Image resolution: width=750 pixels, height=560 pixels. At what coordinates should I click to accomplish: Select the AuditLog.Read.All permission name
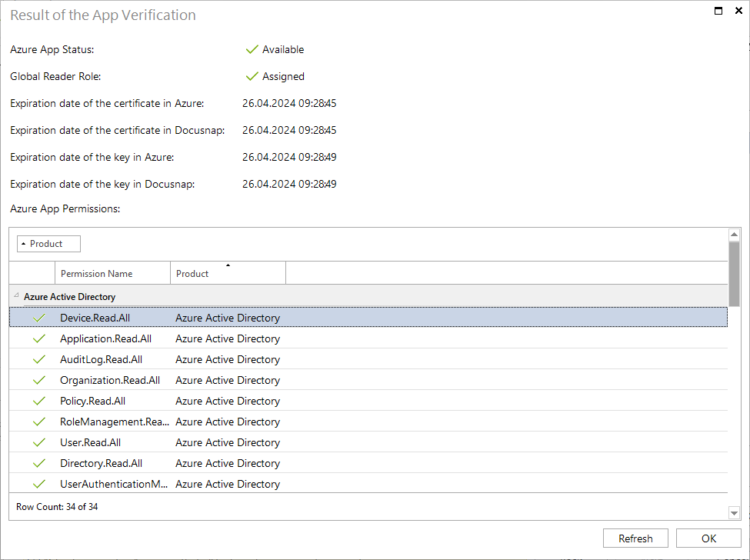(101, 360)
